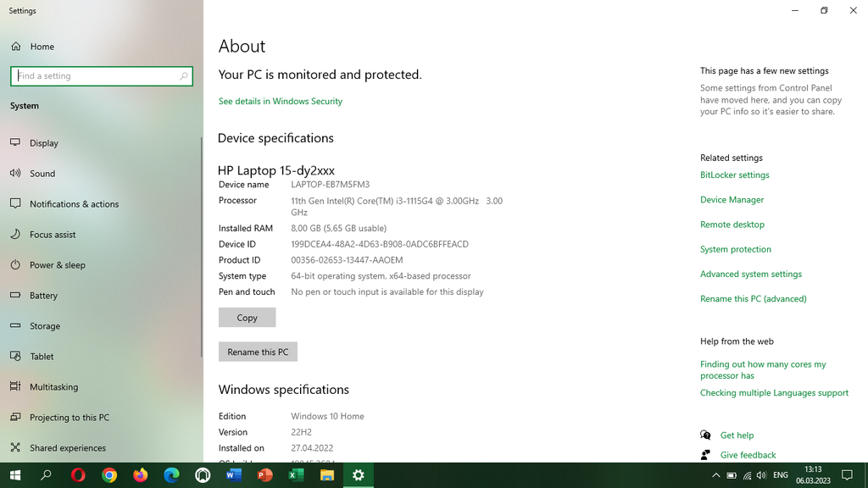Launch Microsoft Edge from taskbar
Viewport: 868px width, 488px height.
pyautogui.click(x=171, y=475)
